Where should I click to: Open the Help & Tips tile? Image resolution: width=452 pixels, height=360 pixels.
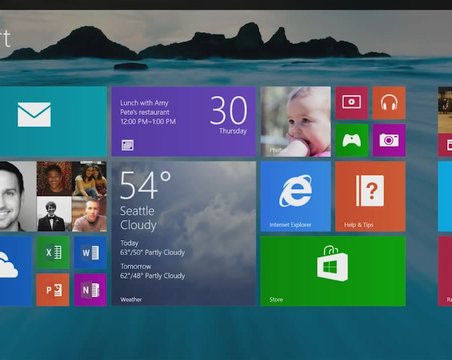coord(370,196)
